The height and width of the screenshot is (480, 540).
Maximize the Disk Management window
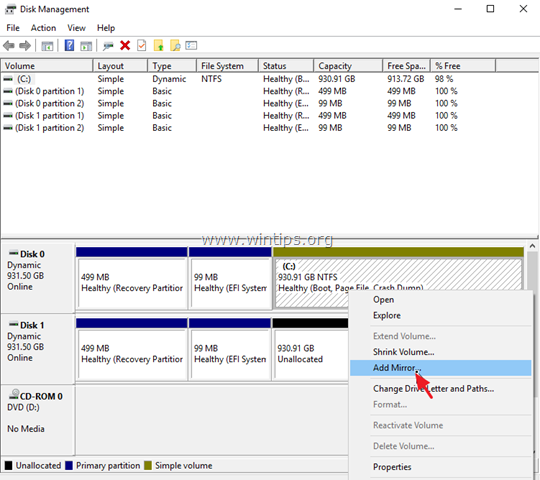pos(490,9)
